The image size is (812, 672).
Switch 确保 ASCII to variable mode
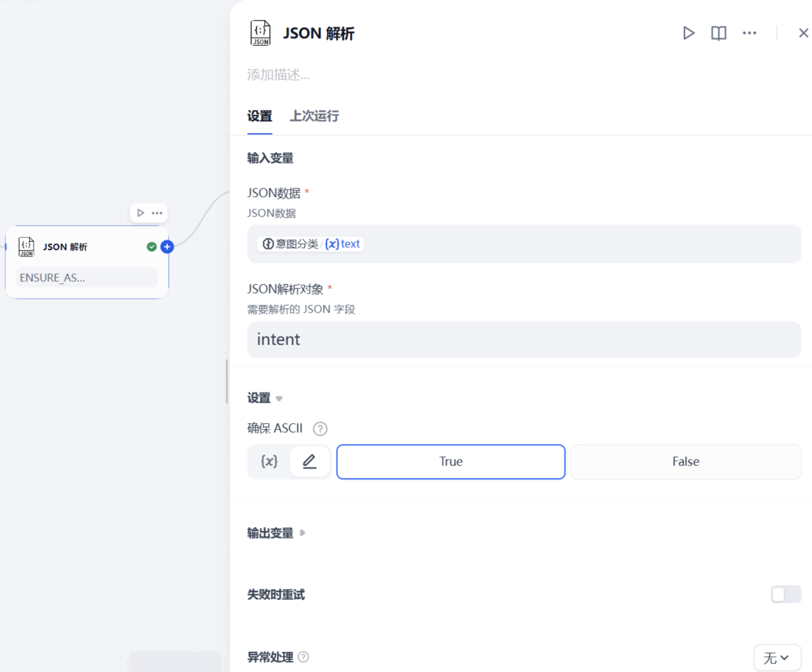pyautogui.click(x=269, y=461)
